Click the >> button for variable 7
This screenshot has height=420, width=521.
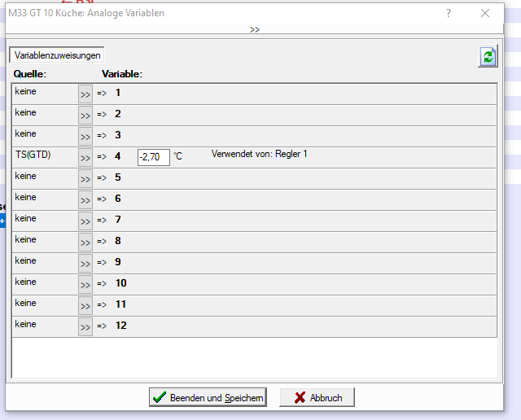[85, 221]
